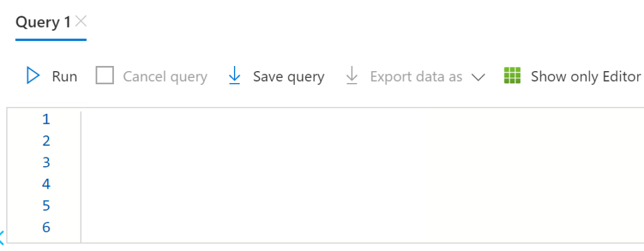Click line number 1 in the editor gutter
The height and width of the screenshot is (251, 644).
coord(46,120)
